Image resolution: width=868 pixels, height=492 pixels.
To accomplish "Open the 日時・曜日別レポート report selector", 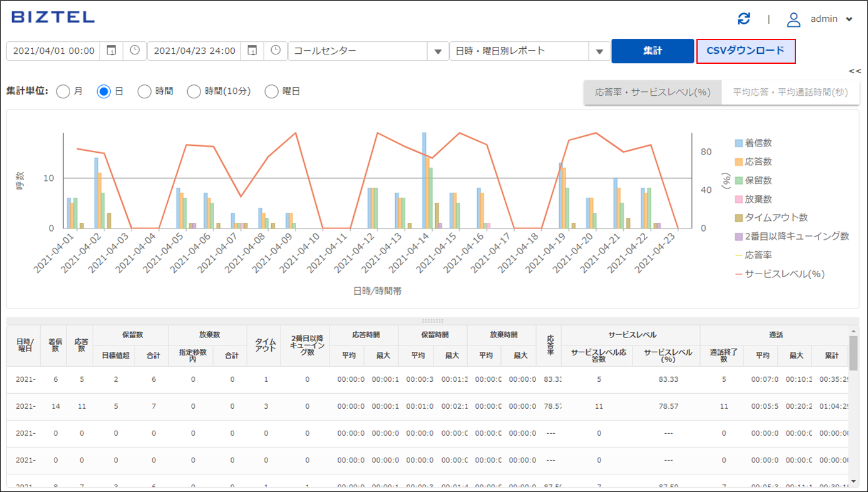I will (x=529, y=51).
